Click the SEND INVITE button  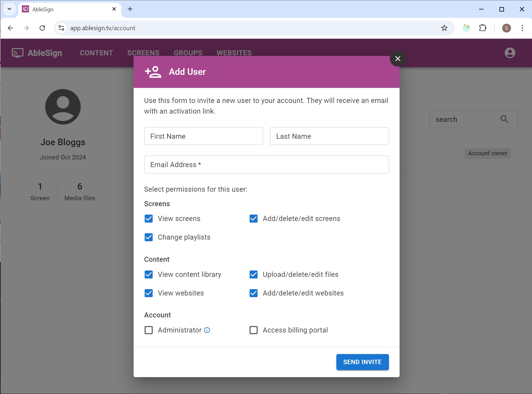point(362,362)
